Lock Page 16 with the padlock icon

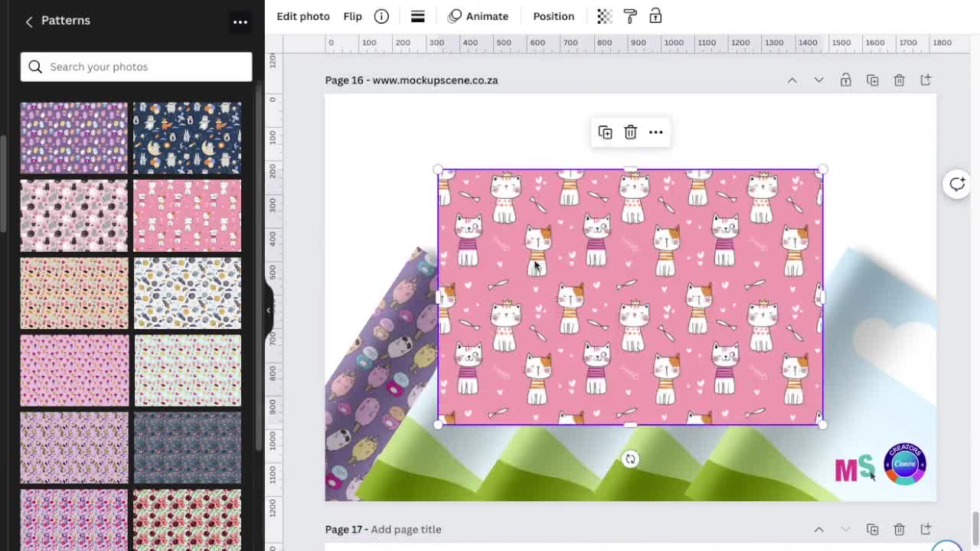846,80
